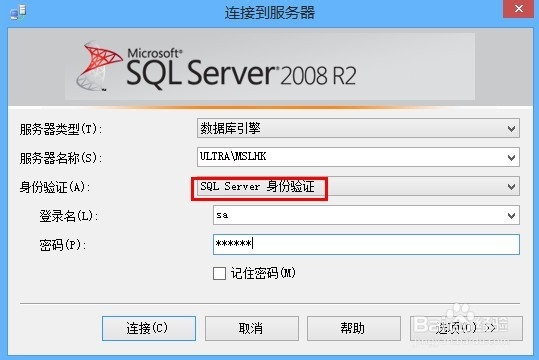
Task: Click the 取消 button
Action: click(x=252, y=328)
